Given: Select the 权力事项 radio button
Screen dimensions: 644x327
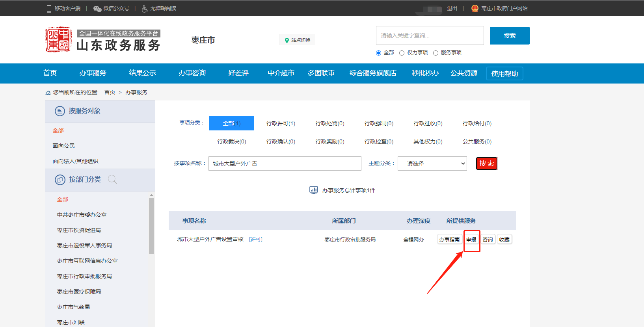Looking at the screenshot, I should [x=402, y=53].
